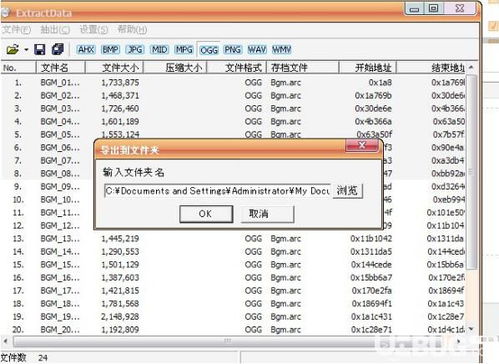Click the save floppy disk icon

[40, 49]
